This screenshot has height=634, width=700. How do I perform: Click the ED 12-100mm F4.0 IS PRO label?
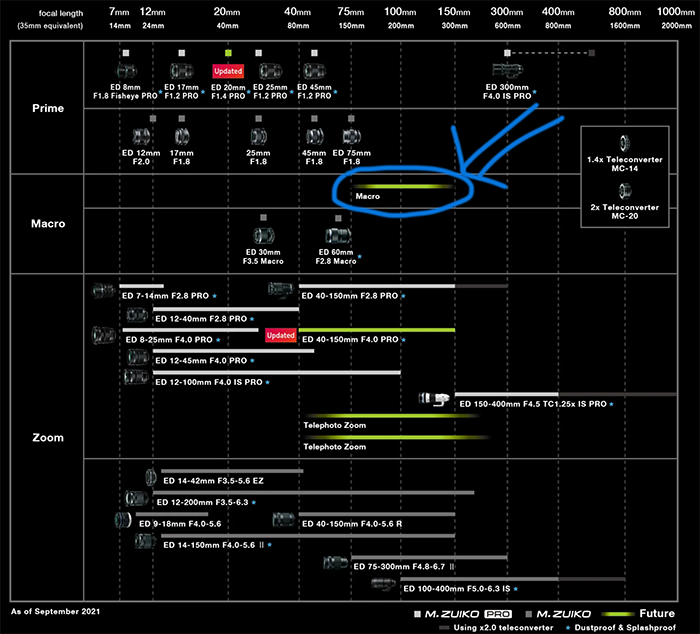point(206,382)
